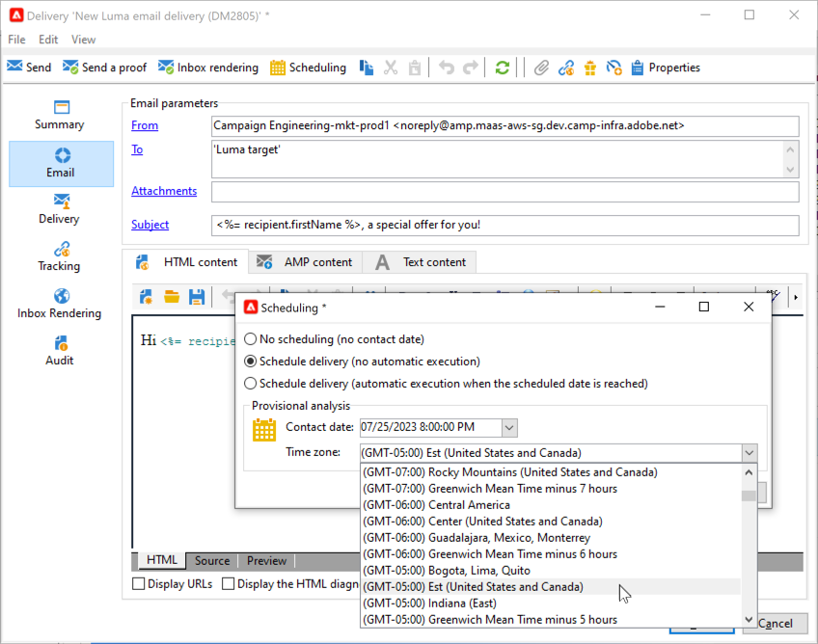Open the View menu
This screenshot has width=818, height=644.
point(84,40)
